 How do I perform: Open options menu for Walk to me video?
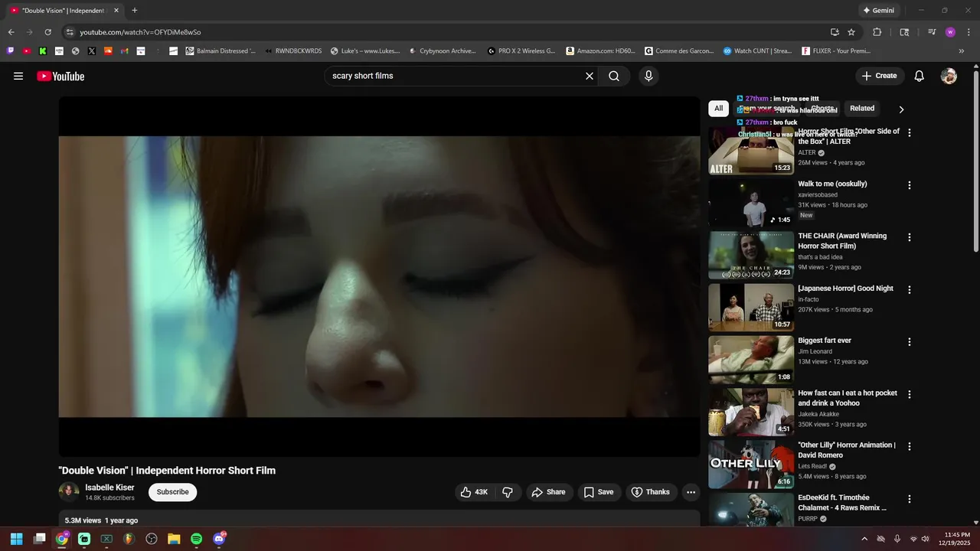click(x=910, y=185)
